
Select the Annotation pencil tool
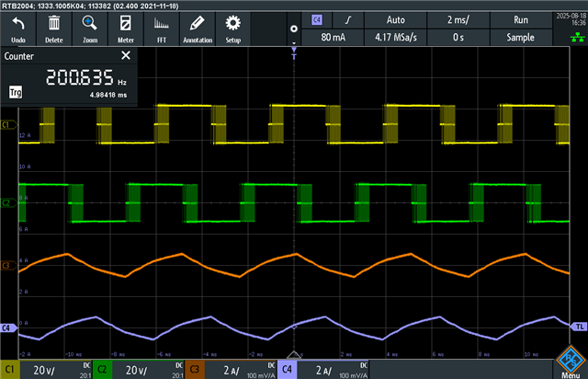(198, 29)
